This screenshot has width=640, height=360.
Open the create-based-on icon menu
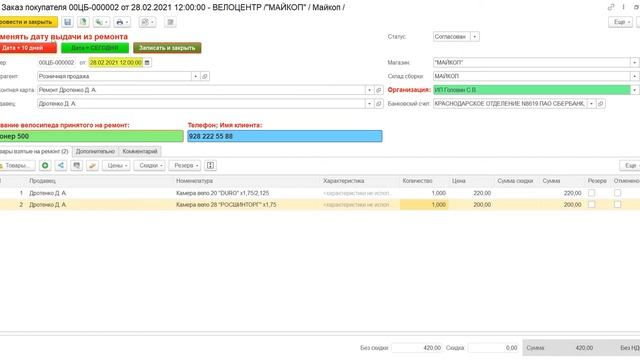[x=101, y=22]
